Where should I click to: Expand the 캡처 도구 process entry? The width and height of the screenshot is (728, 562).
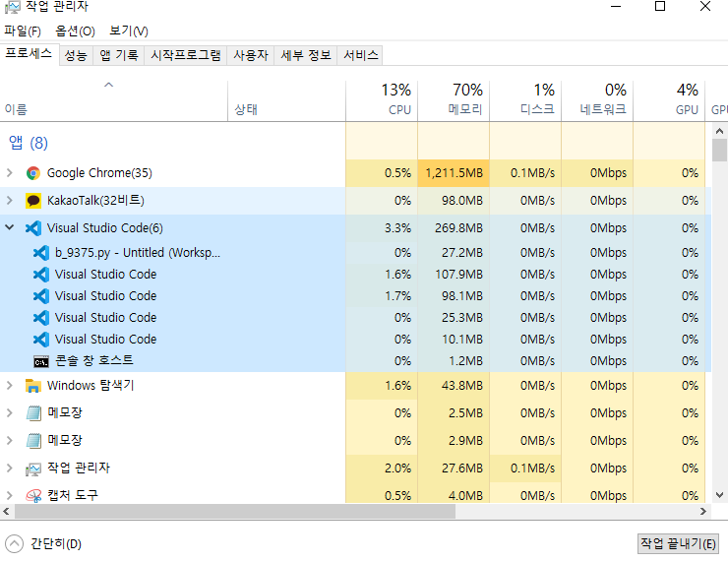pyautogui.click(x=9, y=495)
